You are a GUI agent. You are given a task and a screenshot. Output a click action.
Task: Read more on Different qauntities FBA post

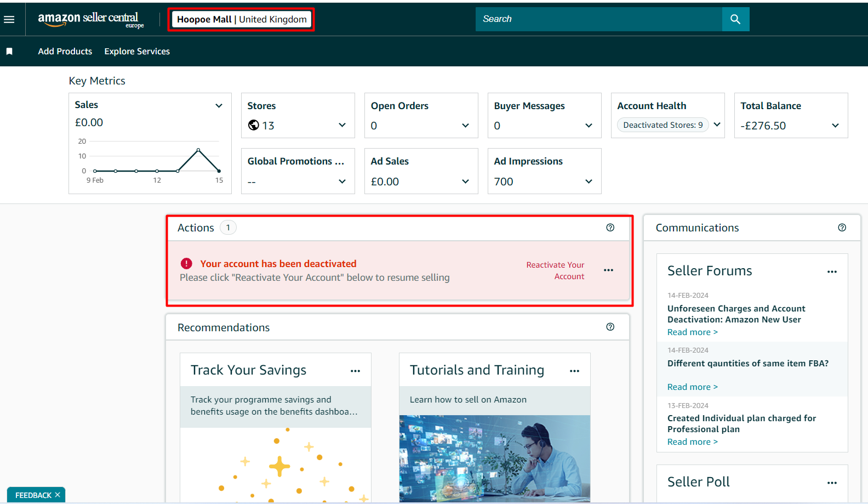(x=692, y=387)
